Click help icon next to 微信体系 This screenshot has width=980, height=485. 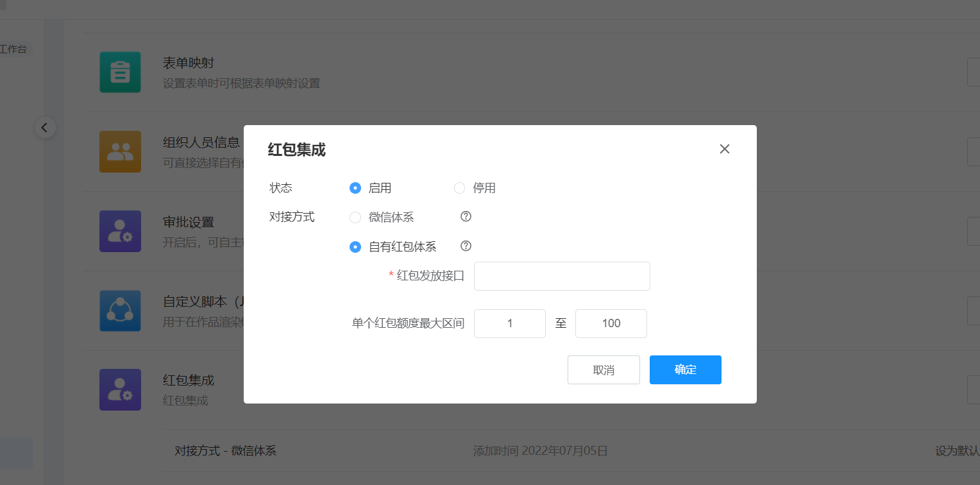pyautogui.click(x=466, y=217)
